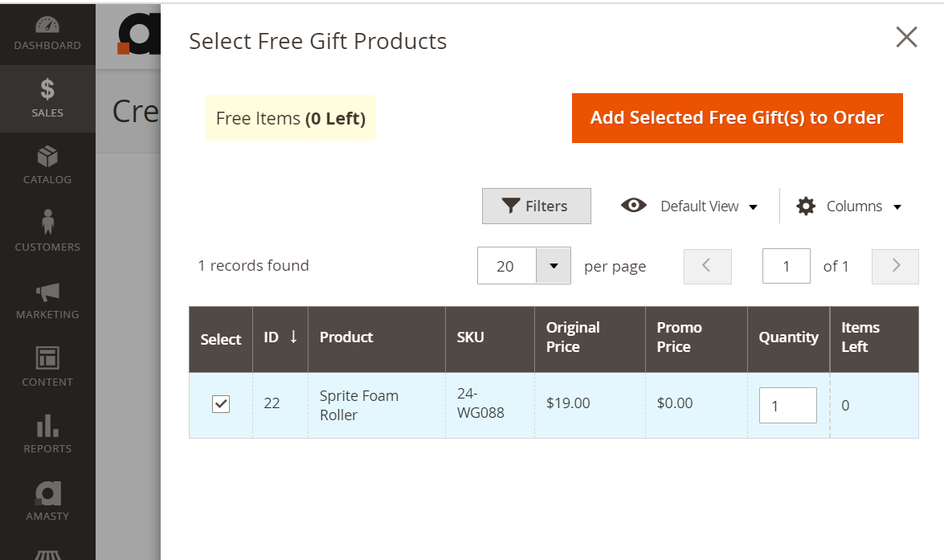Uncheck the Sprite Foam Roller select checkbox

point(221,403)
